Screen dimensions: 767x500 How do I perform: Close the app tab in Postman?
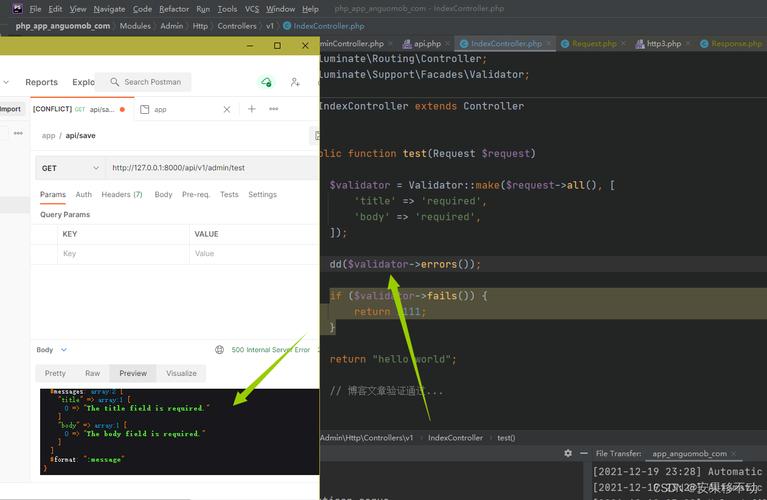(226, 110)
